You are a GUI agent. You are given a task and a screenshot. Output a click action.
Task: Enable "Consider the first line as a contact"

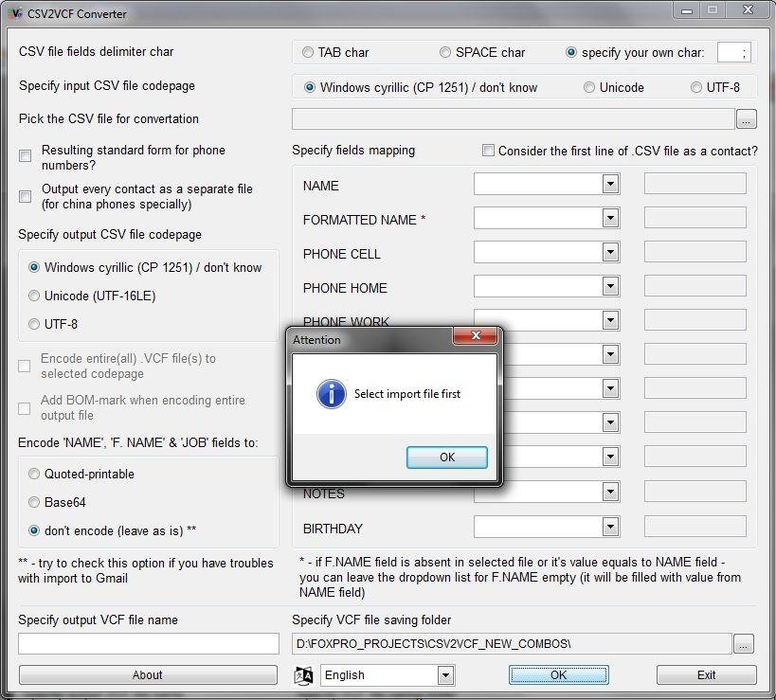488,150
